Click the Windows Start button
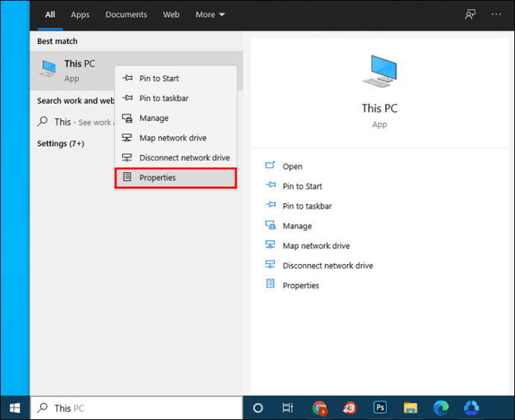Image resolution: width=515 pixels, height=420 pixels. pos(15,408)
